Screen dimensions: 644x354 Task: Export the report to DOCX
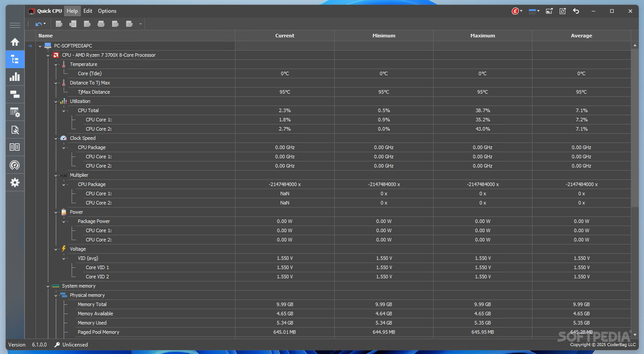(x=101, y=24)
